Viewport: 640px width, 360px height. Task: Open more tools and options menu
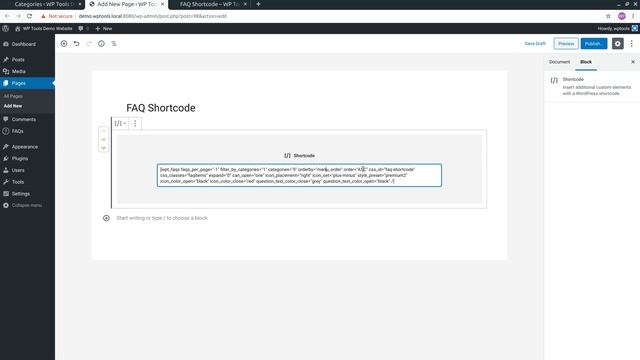click(631, 44)
